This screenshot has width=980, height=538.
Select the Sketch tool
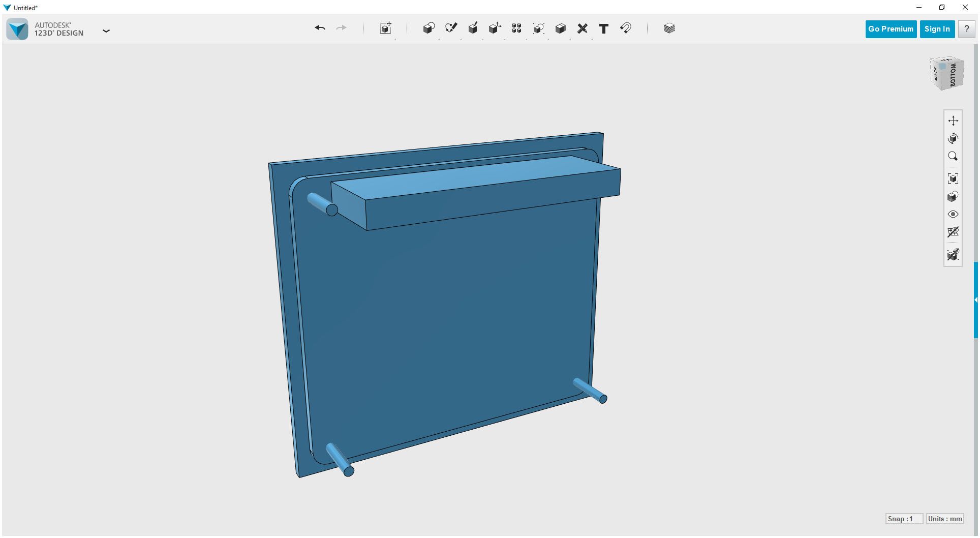(451, 28)
